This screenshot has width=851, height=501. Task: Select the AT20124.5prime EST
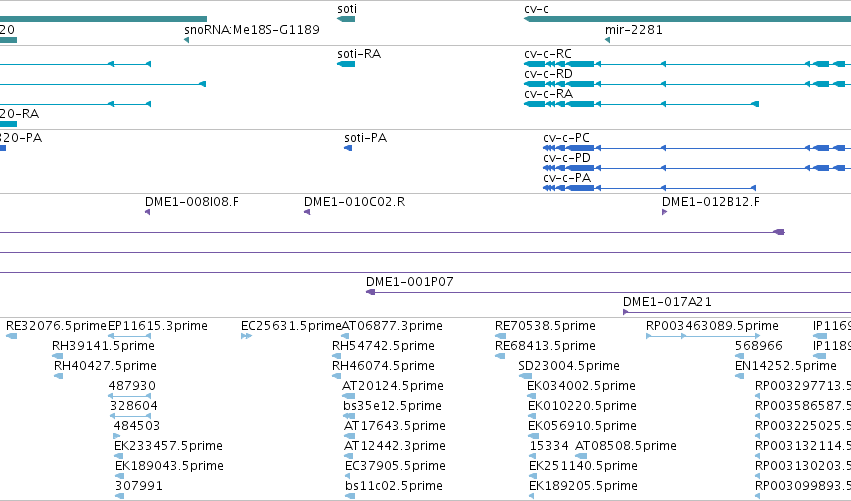point(346,397)
